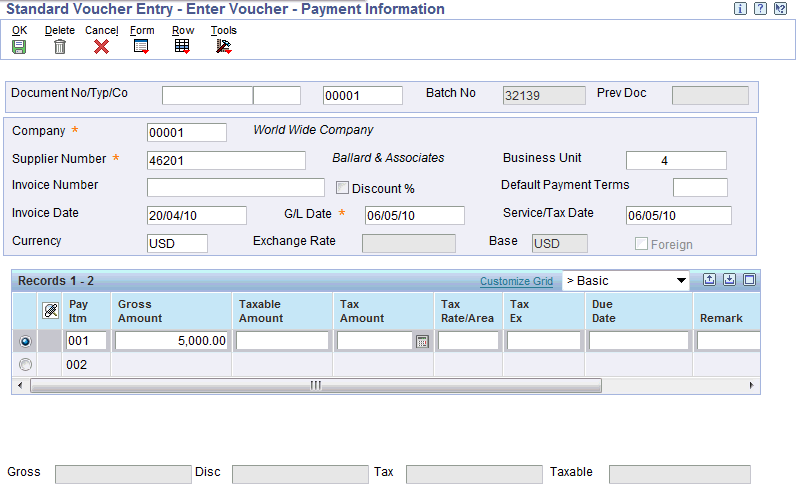Click the Pay Itm cell 001
This screenshot has width=796, height=491.
pyautogui.click(x=86, y=341)
